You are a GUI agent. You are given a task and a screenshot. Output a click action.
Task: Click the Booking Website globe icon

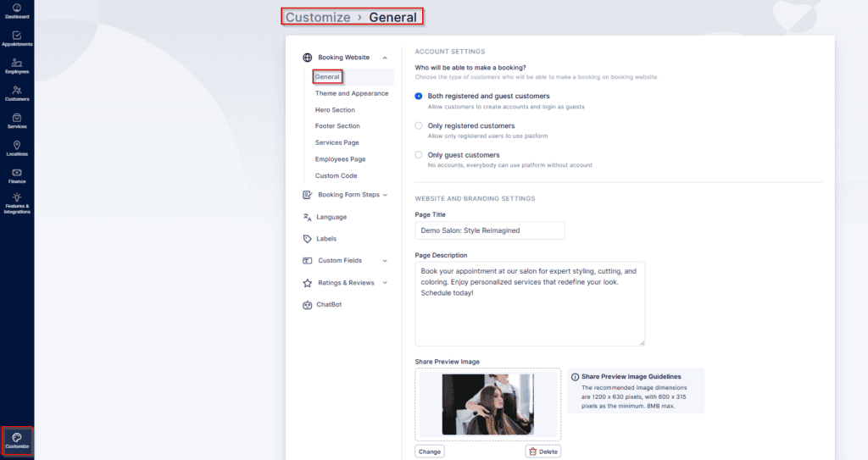(x=307, y=58)
